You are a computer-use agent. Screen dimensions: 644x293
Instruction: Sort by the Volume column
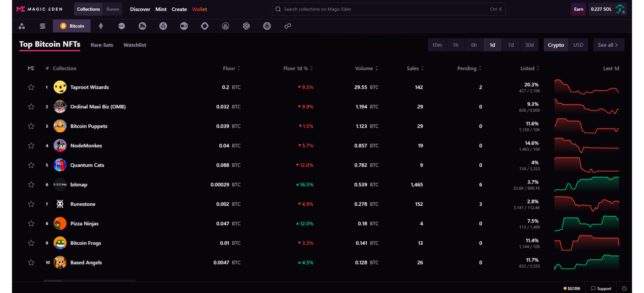pyautogui.click(x=366, y=68)
